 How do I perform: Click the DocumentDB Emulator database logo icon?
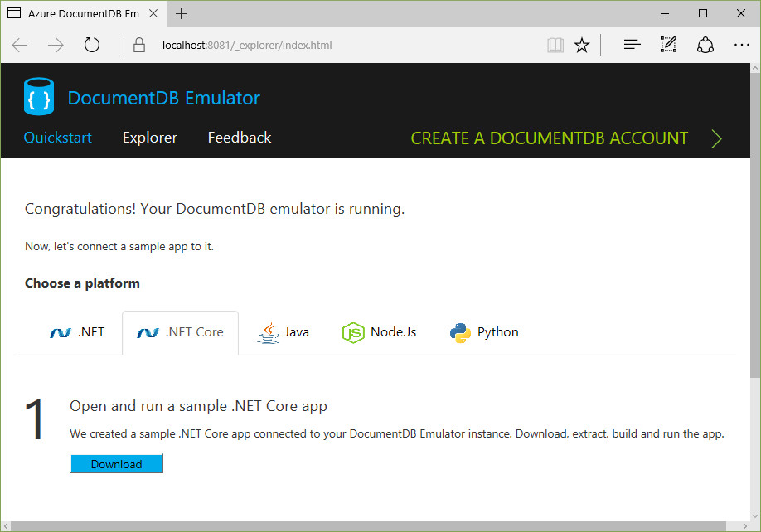[x=39, y=96]
